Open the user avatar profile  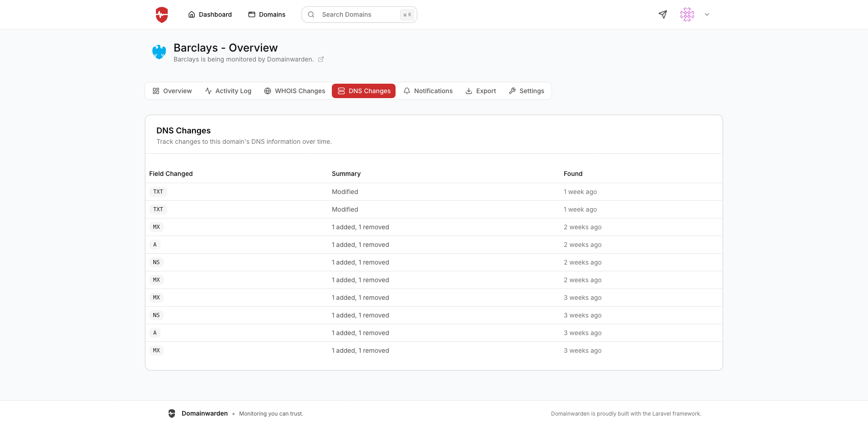[687, 14]
